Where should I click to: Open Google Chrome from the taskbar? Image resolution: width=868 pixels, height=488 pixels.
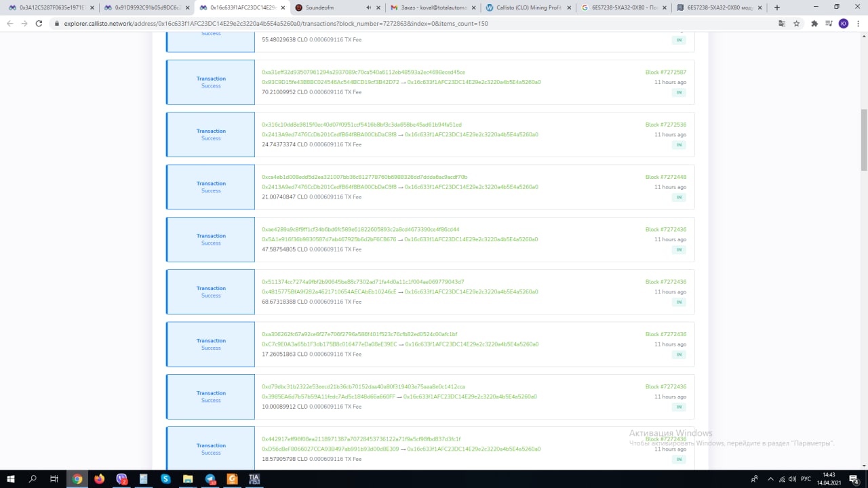point(77,479)
